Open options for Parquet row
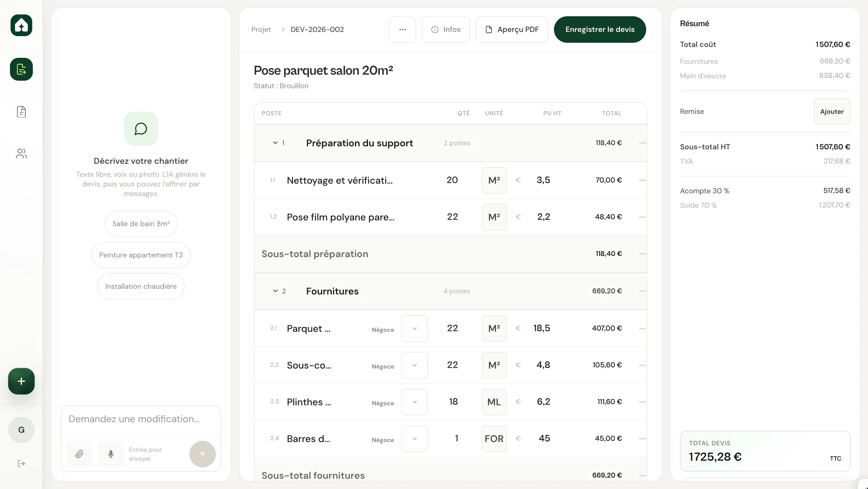The height and width of the screenshot is (489, 868). pos(642,328)
